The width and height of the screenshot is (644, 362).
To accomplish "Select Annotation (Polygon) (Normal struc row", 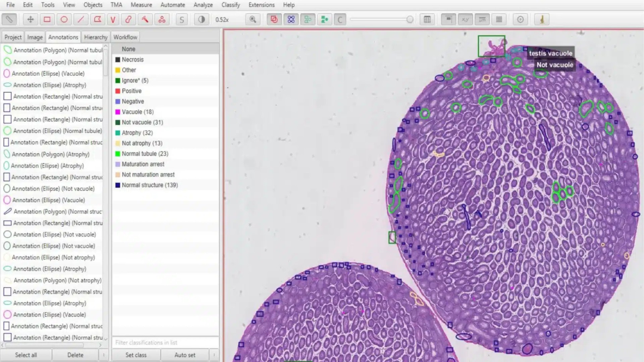I will pos(52,212).
